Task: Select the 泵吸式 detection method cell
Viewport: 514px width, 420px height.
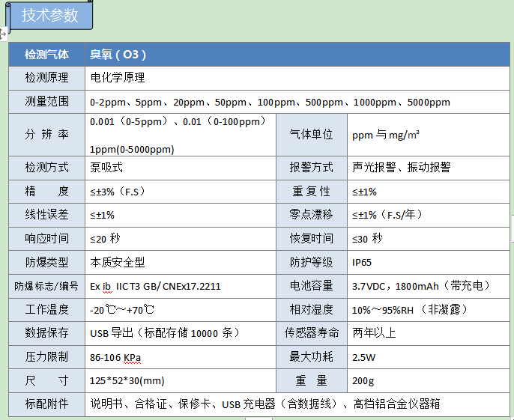Action: tap(106, 168)
